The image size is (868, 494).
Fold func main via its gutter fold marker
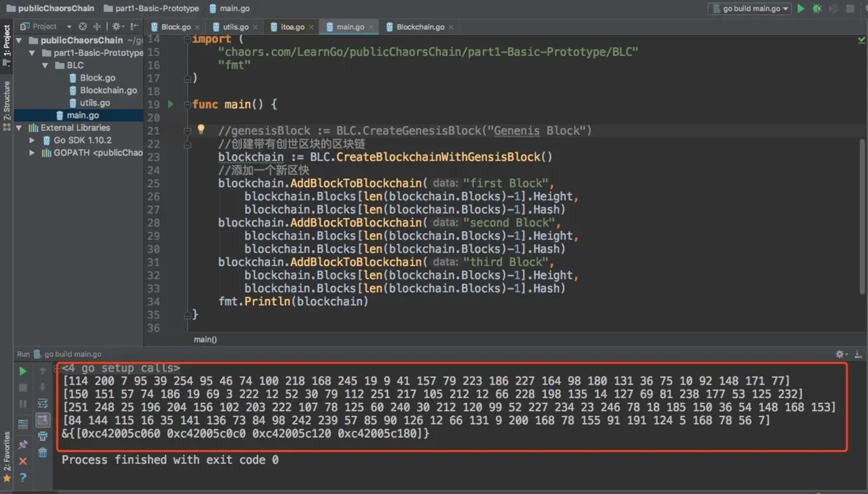pyautogui.click(x=188, y=104)
